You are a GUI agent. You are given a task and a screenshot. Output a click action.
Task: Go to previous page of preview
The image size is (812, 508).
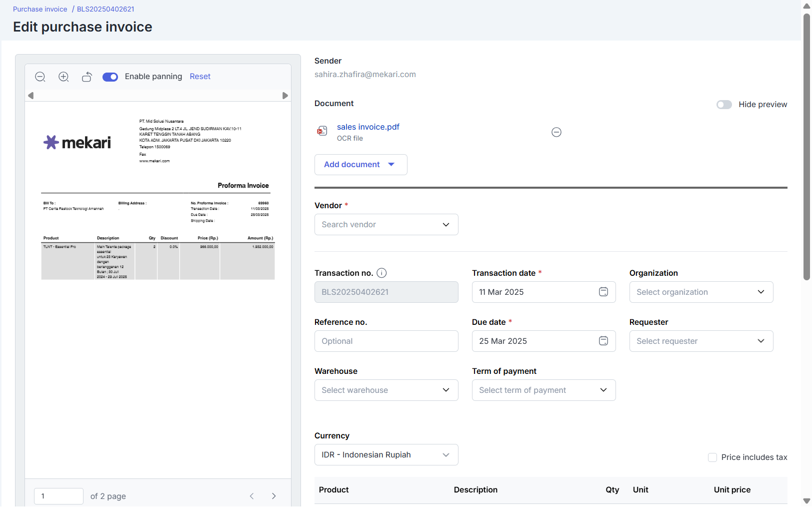pyautogui.click(x=252, y=496)
